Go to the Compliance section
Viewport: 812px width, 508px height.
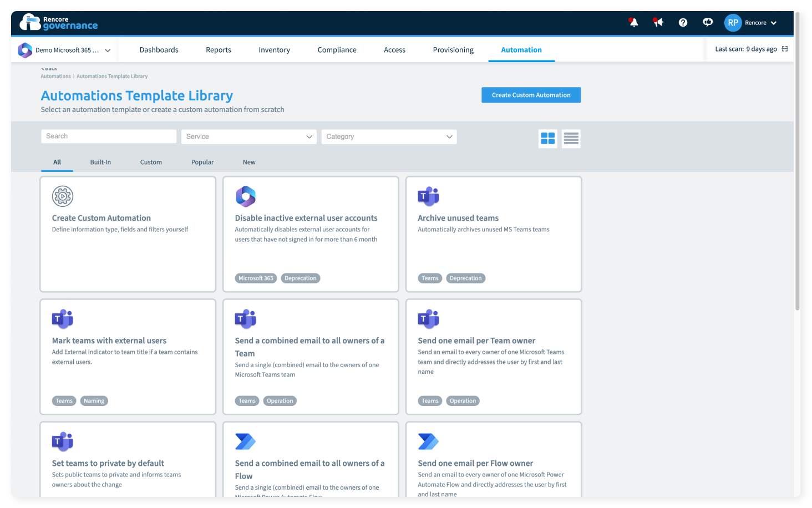click(337, 50)
